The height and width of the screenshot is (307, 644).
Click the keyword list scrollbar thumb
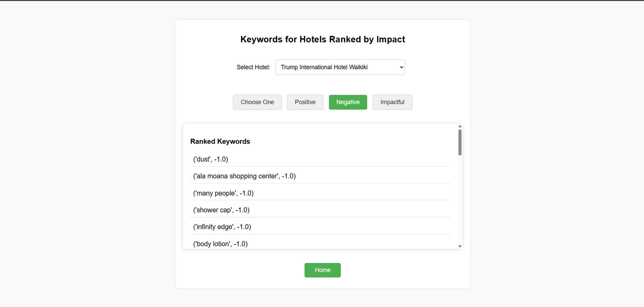coord(460,142)
